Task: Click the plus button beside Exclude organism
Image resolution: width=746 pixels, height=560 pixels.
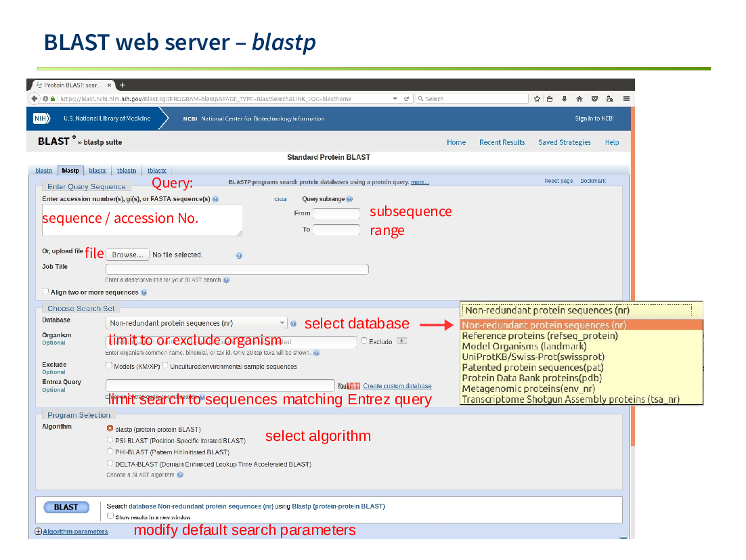Action: (x=402, y=341)
